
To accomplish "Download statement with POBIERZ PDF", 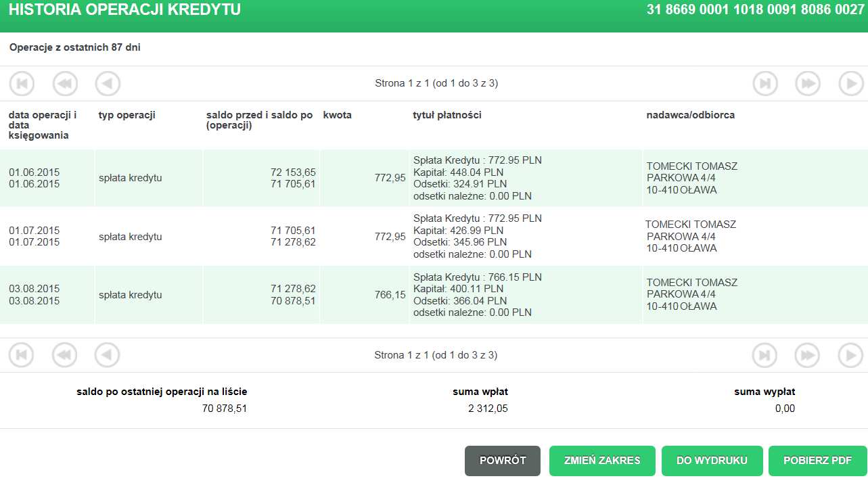I will point(817,461).
